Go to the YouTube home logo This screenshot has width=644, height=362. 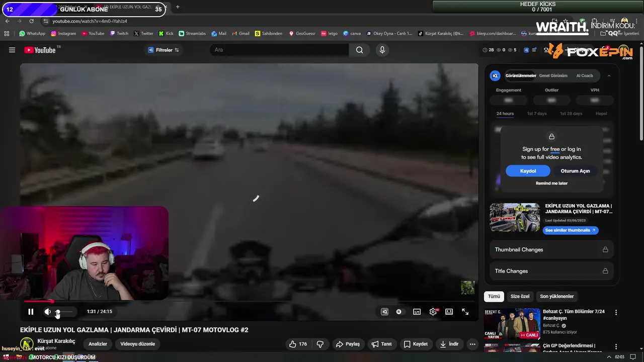click(40, 50)
